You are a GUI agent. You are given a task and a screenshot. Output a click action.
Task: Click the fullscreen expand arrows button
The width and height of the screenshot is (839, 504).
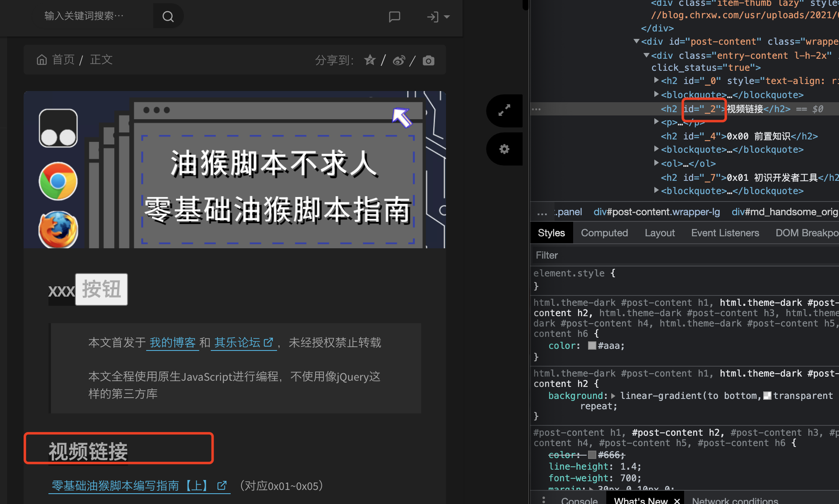point(504,110)
